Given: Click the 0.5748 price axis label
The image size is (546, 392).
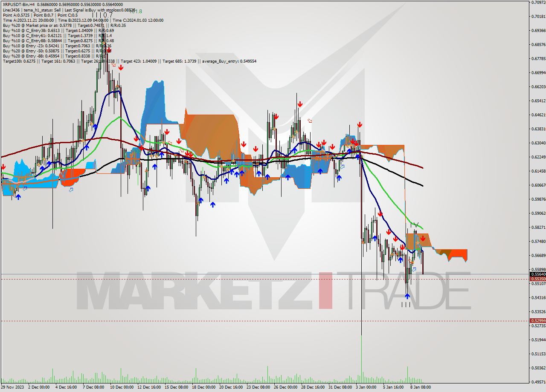Looking at the screenshot, I should [539, 241].
